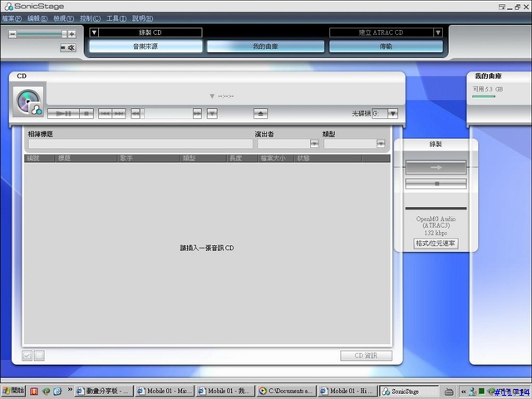The image size is (532, 399).
Task: Open the playback mode dropdown arrow
Action: click(x=212, y=113)
